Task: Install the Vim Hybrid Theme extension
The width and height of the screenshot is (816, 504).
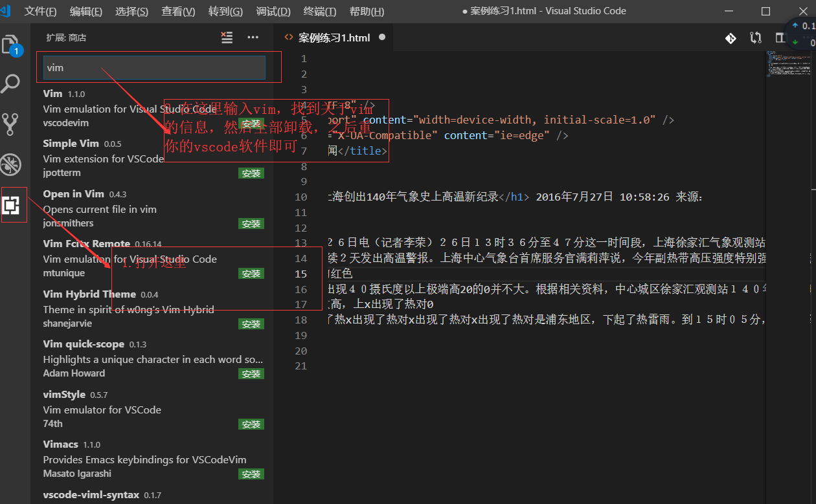Action: tap(251, 323)
